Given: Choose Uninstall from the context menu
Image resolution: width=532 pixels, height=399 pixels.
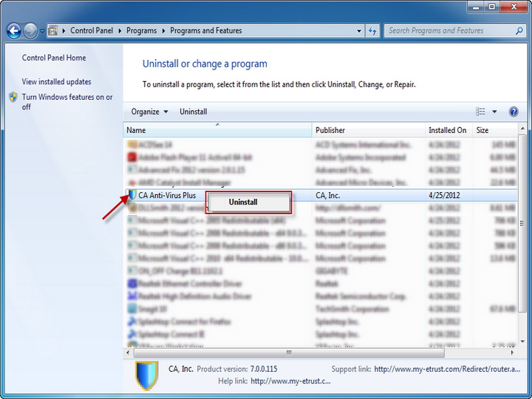Looking at the screenshot, I should click(x=249, y=202).
